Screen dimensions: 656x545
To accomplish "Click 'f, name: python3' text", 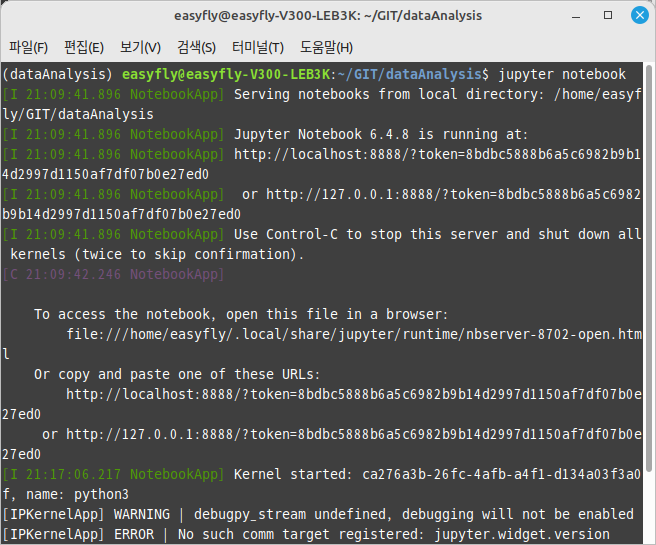I will coord(66,494).
